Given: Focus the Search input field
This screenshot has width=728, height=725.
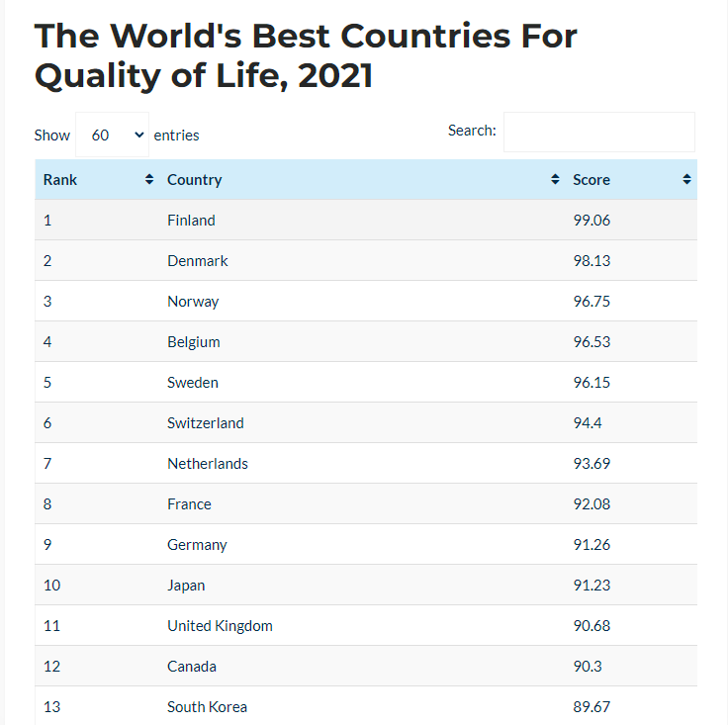Looking at the screenshot, I should click(598, 132).
